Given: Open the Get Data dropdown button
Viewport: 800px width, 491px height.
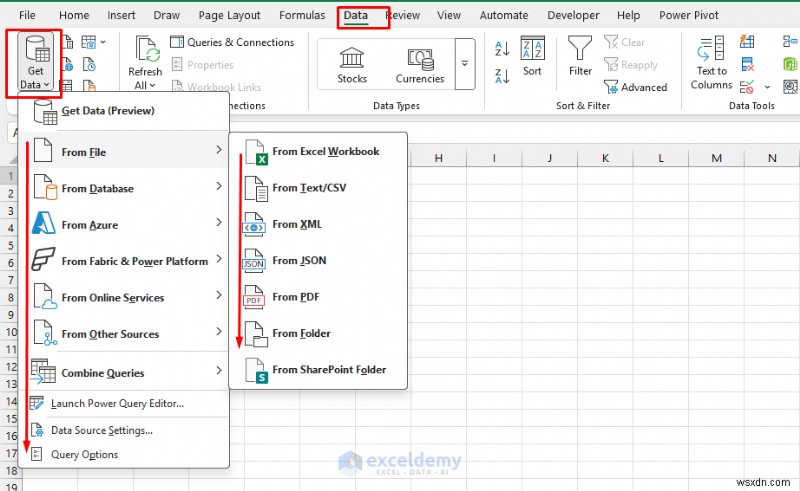Looking at the screenshot, I should pyautogui.click(x=35, y=63).
